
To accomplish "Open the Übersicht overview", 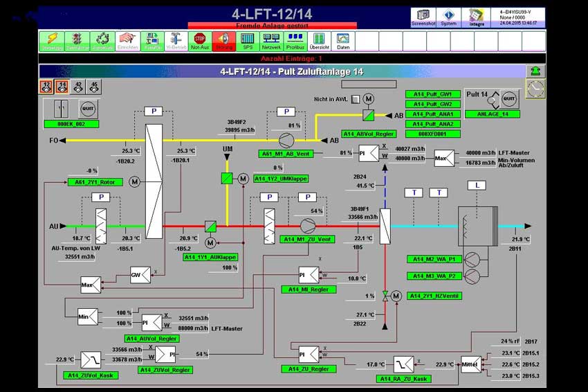I will click(x=319, y=41).
